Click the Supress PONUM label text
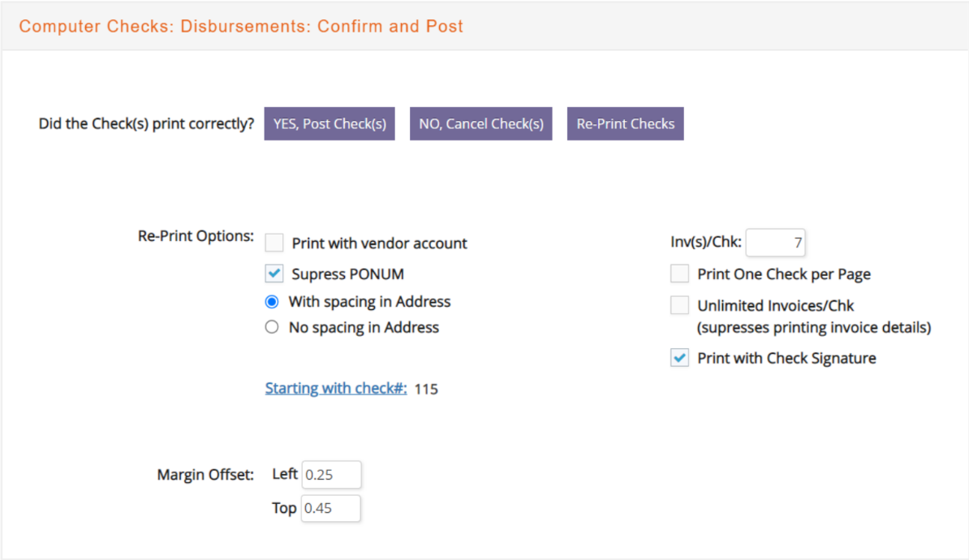This screenshot has width=969, height=560. (348, 274)
